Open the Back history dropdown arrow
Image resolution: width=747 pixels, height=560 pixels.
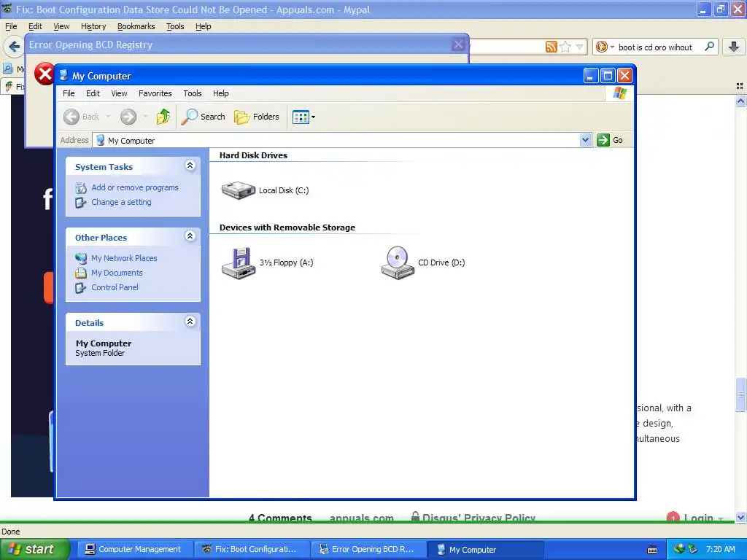(108, 117)
